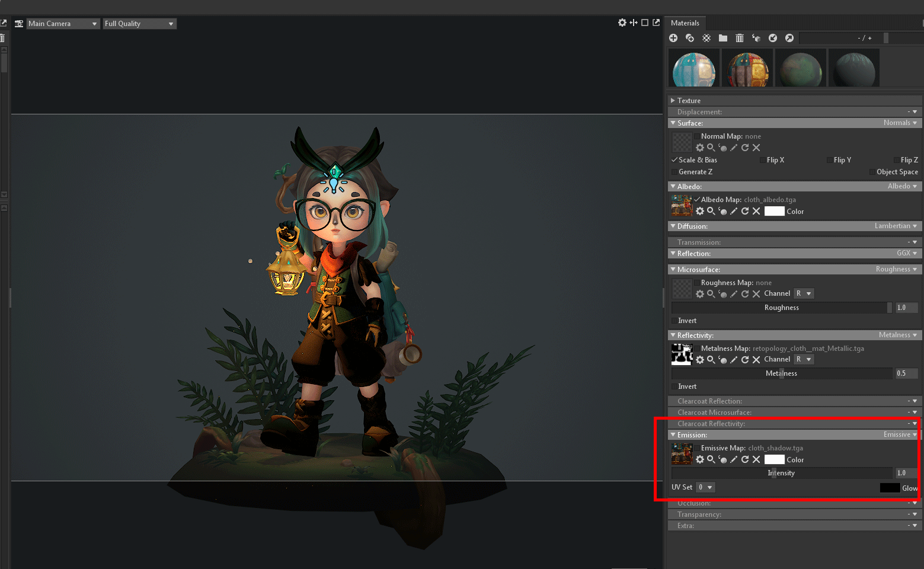The image size is (924, 569).
Task: Select the Materials tab
Action: point(685,23)
